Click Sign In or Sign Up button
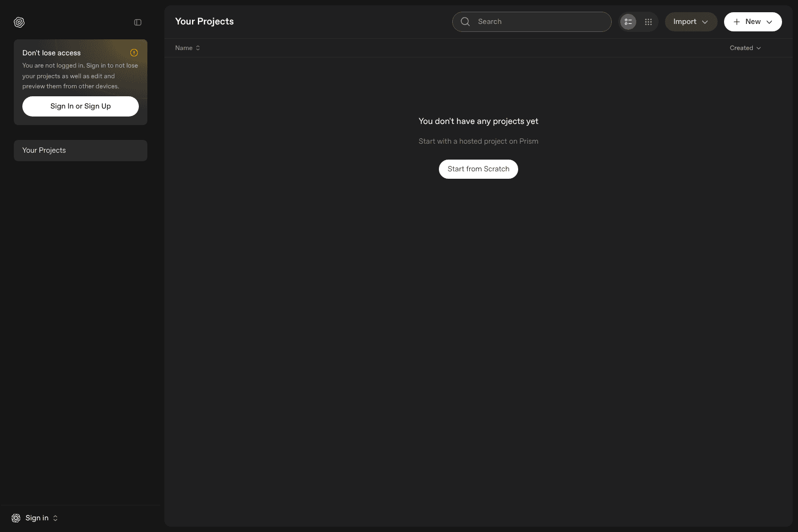This screenshot has width=798, height=532. click(x=80, y=106)
